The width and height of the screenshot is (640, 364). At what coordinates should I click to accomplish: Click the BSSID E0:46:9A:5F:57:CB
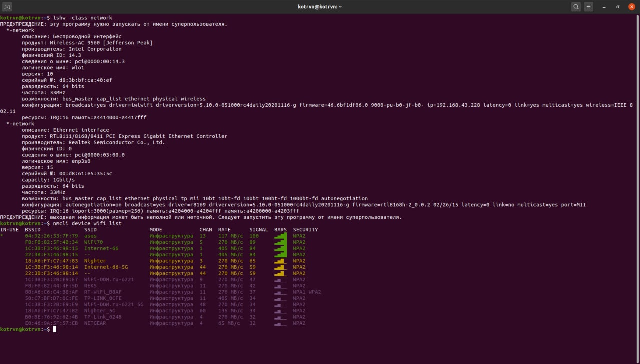(x=51, y=323)
